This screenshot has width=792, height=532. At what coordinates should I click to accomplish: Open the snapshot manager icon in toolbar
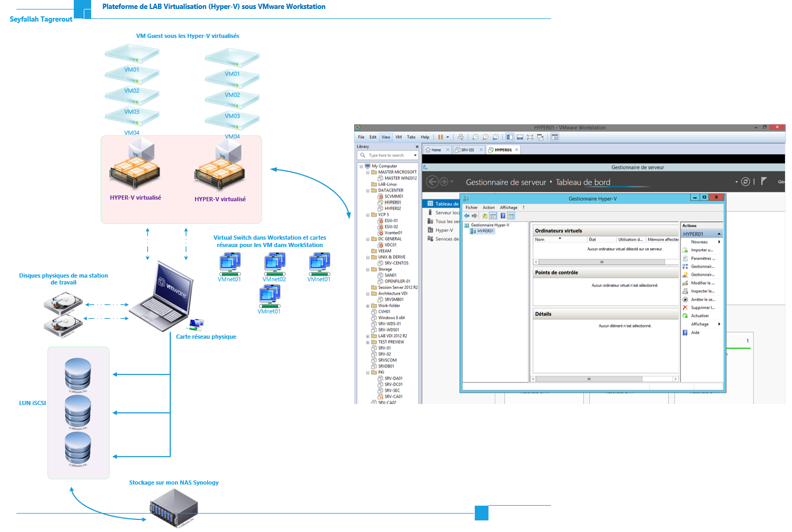pos(495,137)
